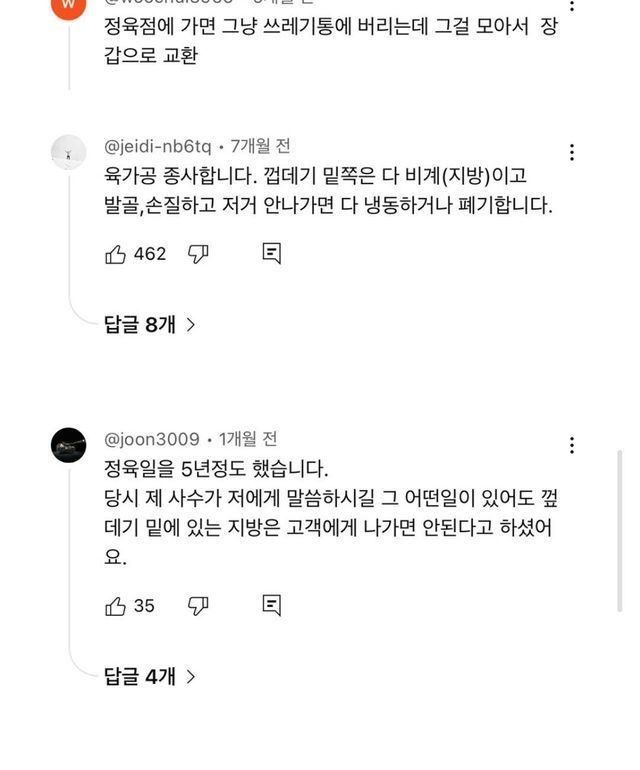Click reply icon under the @jeidi-nb6tq comment
The width and height of the screenshot is (640, 770).
(271, 254)
